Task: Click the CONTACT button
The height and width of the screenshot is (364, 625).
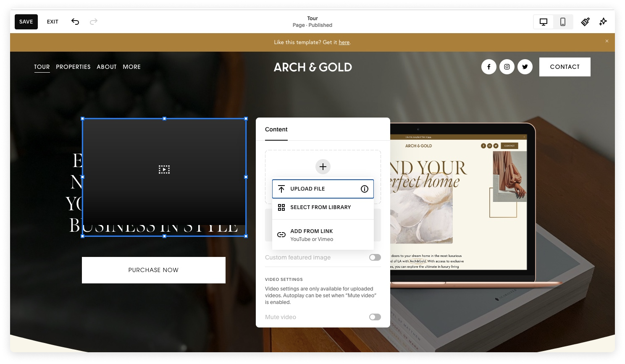Action: coord(565,67)
